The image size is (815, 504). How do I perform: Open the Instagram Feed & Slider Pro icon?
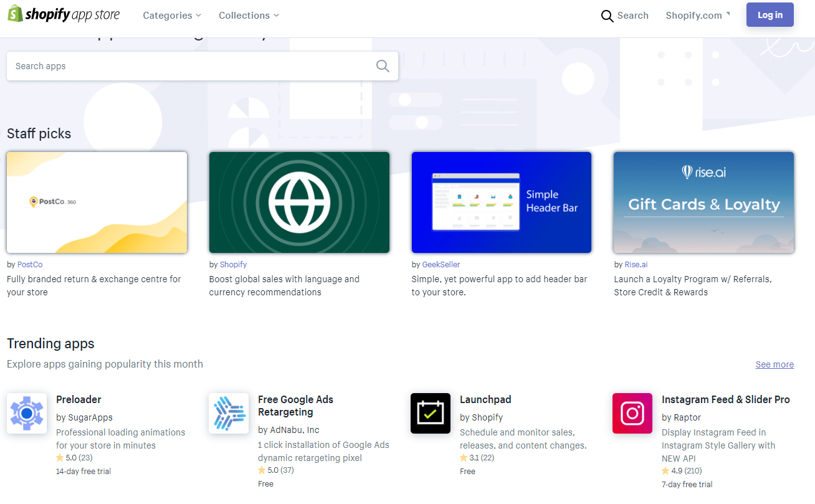pos(632,413)
